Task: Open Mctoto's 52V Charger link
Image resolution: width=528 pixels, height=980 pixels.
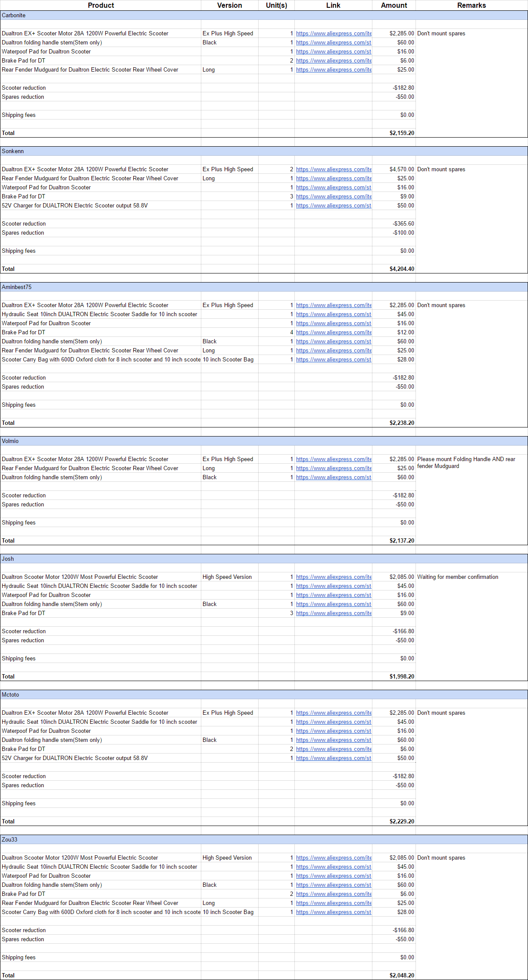Action: coord(334,758)
